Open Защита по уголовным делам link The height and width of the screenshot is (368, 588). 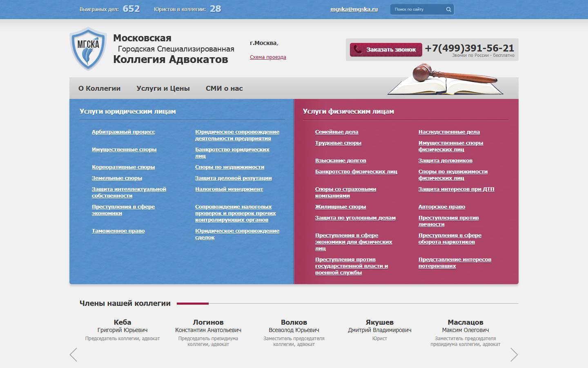click(x=355, y=218)
